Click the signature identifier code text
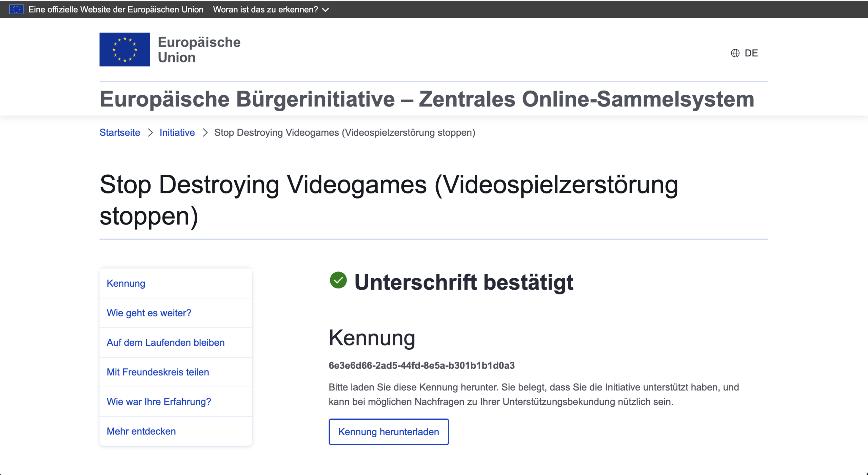The width and height of the screenshot is (868, 475). [x=421, y=365]
